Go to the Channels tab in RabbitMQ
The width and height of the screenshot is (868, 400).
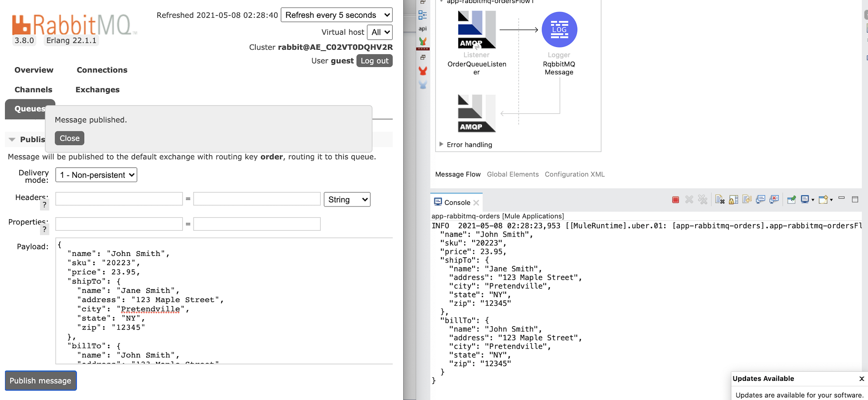point(33,90)
